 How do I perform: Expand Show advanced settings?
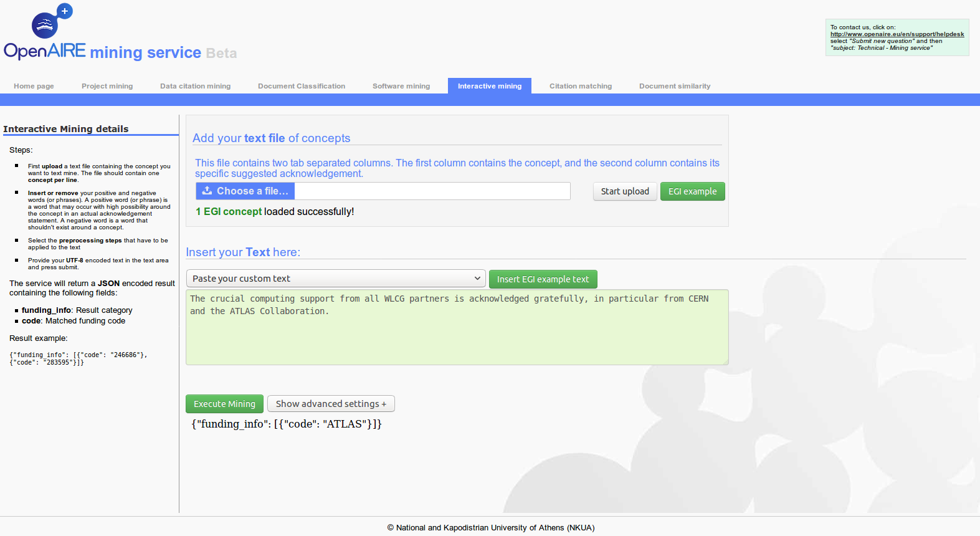click(x=331, y=404)
